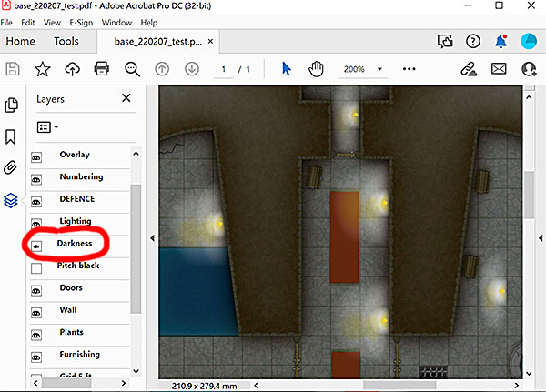Select the Hand pan tool
This screenshot has width=546, height=392.
click(x=317, y=69)
